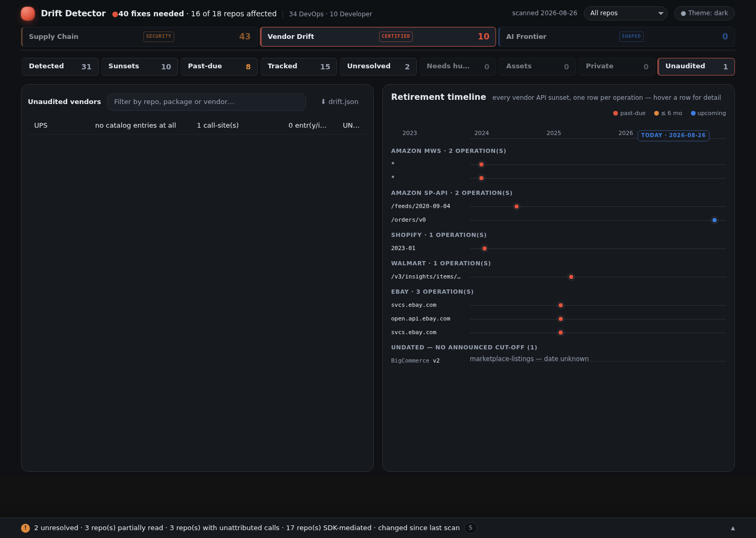Download drift.json export
The height and width of the screenshot is (538, 756).
coord(340,102)
